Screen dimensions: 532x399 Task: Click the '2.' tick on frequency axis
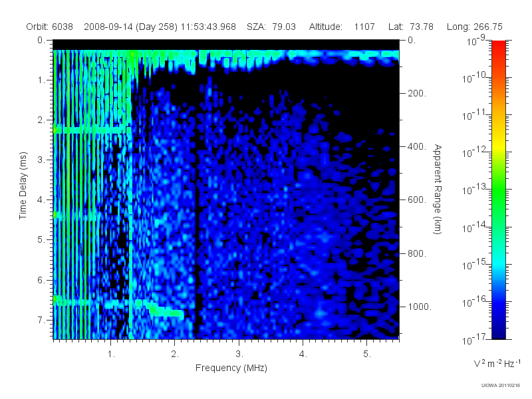tap(175, 354)
